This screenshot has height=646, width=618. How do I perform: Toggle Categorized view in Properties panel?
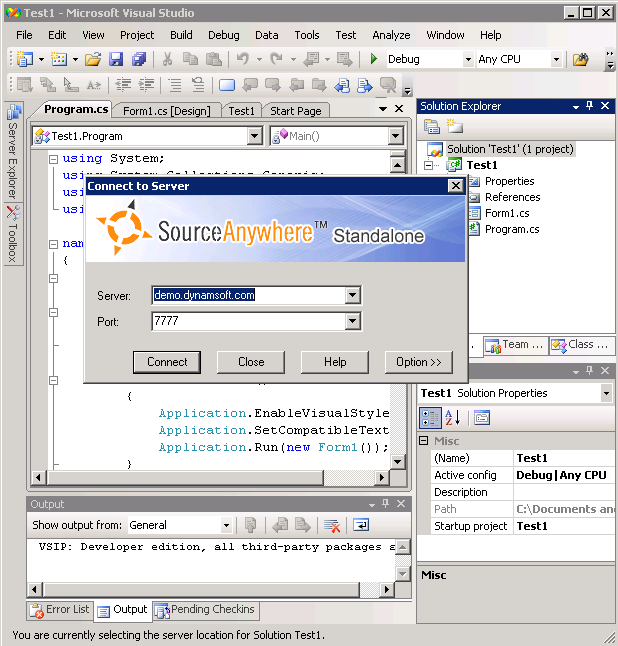pos(429,418)
